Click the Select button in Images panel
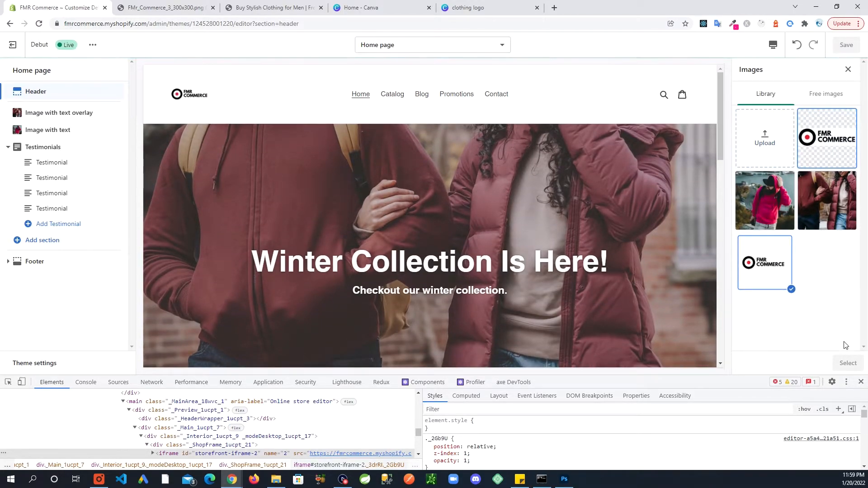This screenshot has width=868, height=488. pyautogui.click(x=848, y=363)
